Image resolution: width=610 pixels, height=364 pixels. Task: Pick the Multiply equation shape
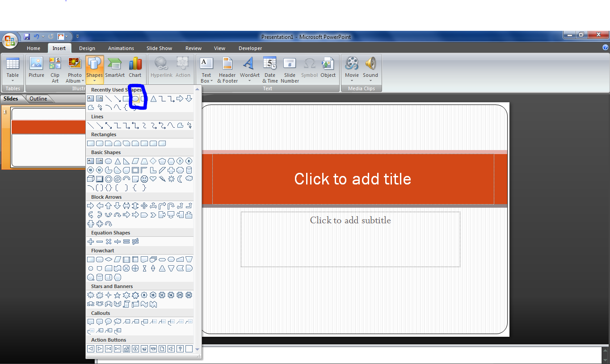109,242
